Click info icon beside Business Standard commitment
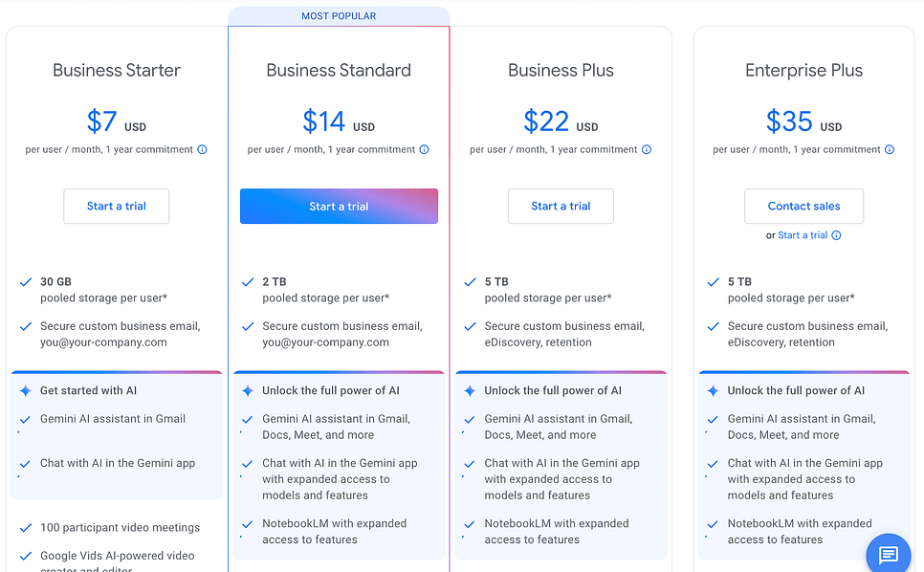 tap(424, 149)
